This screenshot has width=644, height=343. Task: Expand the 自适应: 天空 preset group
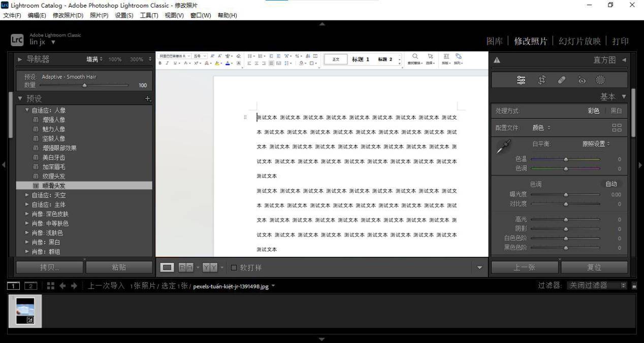tap(27, 195)
